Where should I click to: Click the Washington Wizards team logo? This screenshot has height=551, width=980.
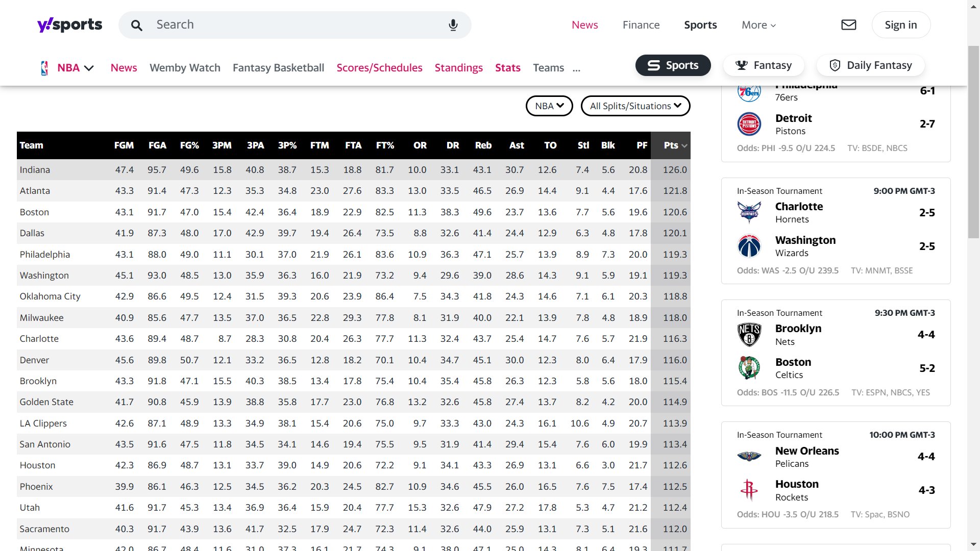[x=749, y=246]
